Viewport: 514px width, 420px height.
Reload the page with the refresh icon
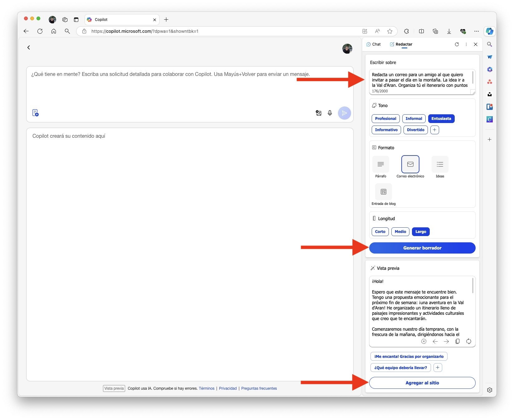(x=40, y=31)
